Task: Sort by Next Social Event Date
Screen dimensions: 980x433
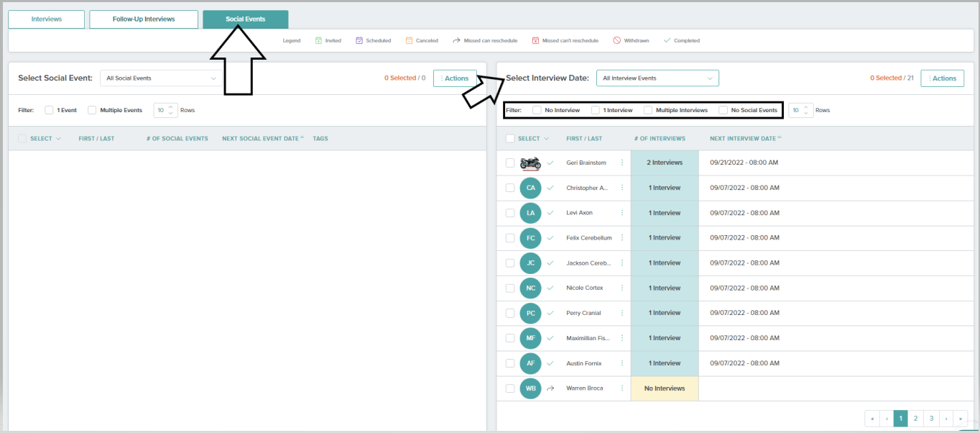Action: click(262, 138)
